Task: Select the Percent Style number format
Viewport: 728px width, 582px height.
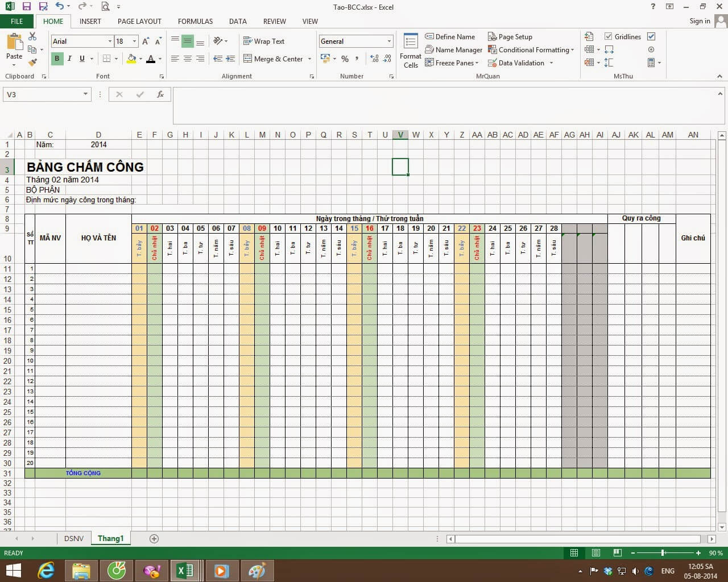Action: point(345,59)
